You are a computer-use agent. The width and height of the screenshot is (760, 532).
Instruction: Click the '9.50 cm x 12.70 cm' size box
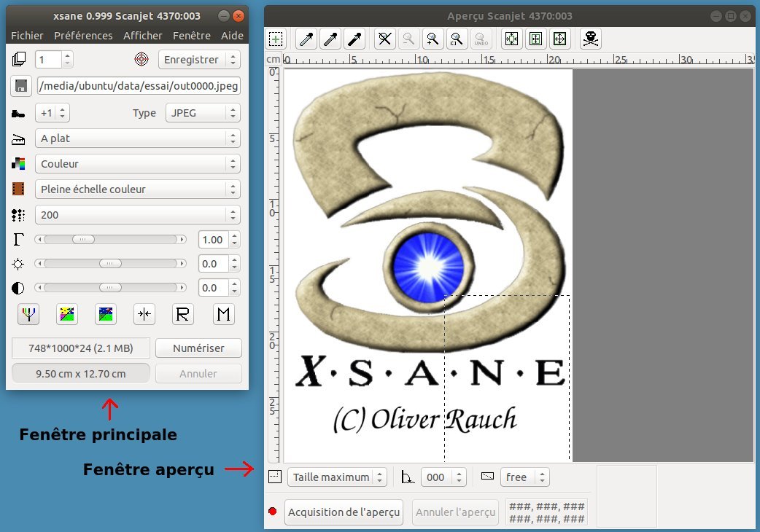81,374
